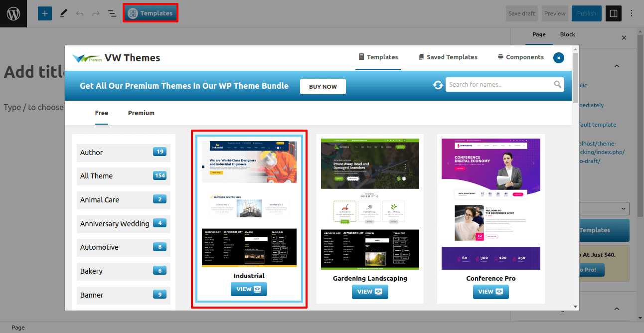Click the Search for names field
Viewport: 644px width, 333px height.
pos(498,85)
